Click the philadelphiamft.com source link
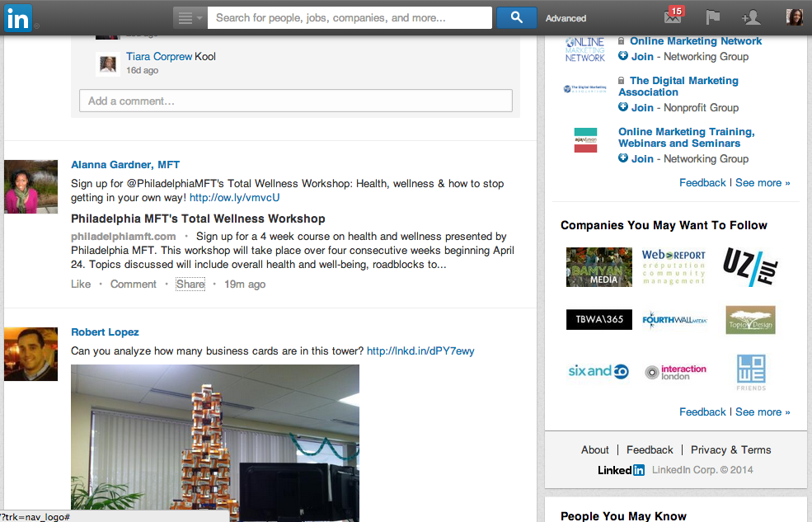This screenshot has width=812, height=522. tap(124, 236)
